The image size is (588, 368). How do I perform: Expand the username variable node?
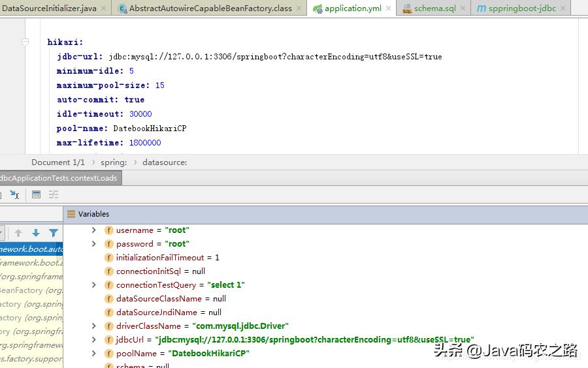pyautogui.click(x=93, y=230)
